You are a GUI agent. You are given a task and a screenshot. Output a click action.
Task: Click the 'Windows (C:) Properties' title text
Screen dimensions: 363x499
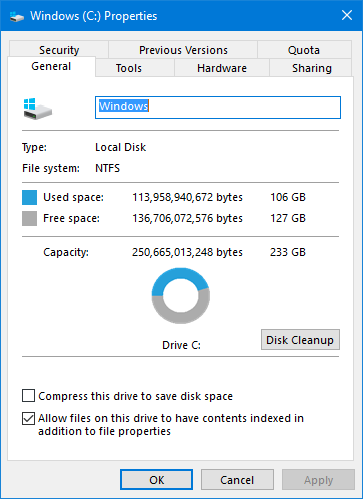[94, 16]
